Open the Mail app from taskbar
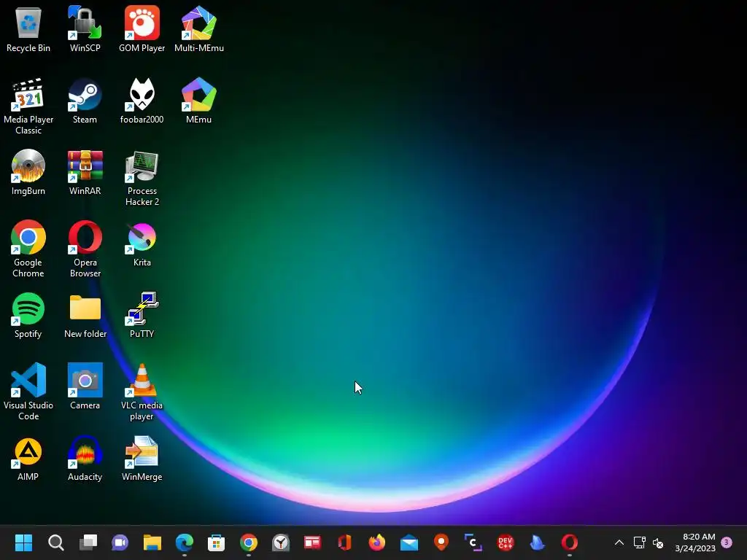The width and height of the screenshot is (747, 560). point(409,542)
